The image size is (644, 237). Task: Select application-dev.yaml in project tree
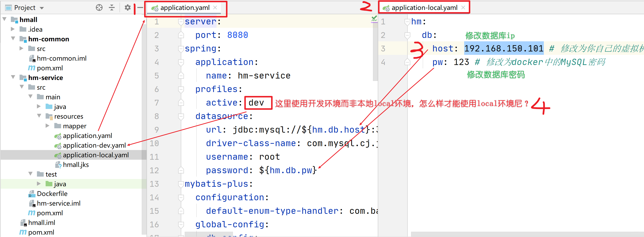click(94, 145)
